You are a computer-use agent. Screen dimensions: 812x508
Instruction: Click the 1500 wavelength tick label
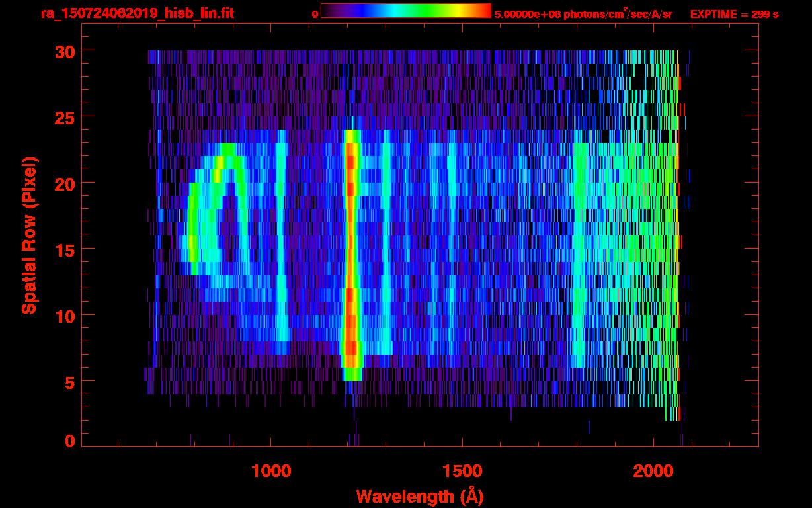(462, 471)
